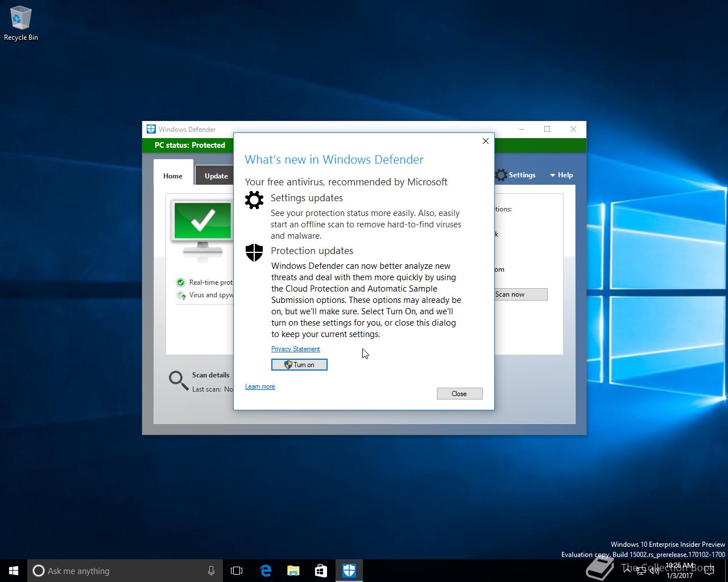Open File Explorer from the taskbar
Image resolution: width=728 pixels, height=582 pixels.
[x=293, y=571]
